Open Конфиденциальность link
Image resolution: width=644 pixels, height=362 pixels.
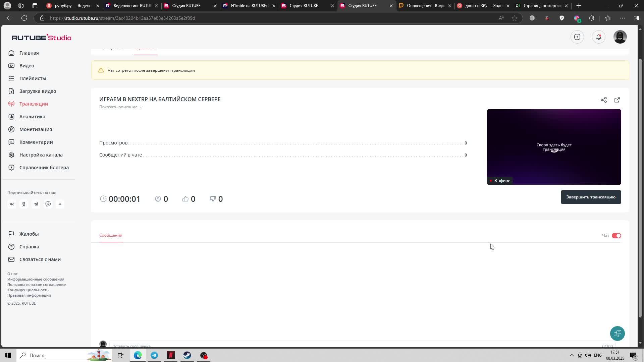point(28,290)
